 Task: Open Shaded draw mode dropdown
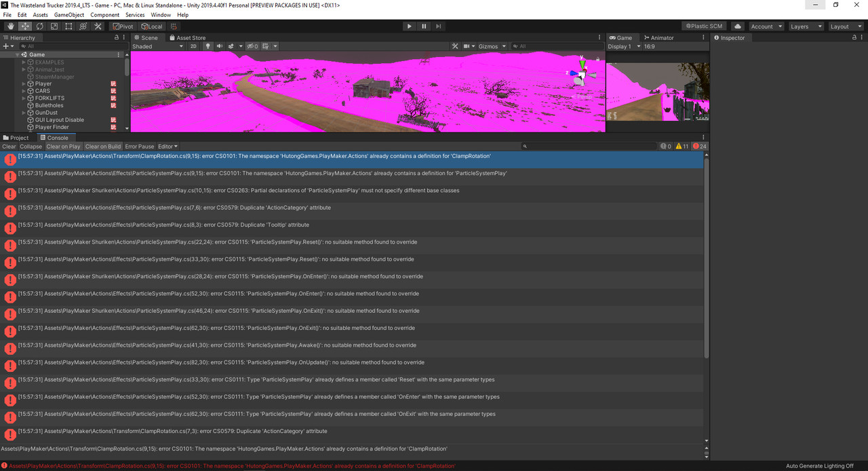click(158, 46)
